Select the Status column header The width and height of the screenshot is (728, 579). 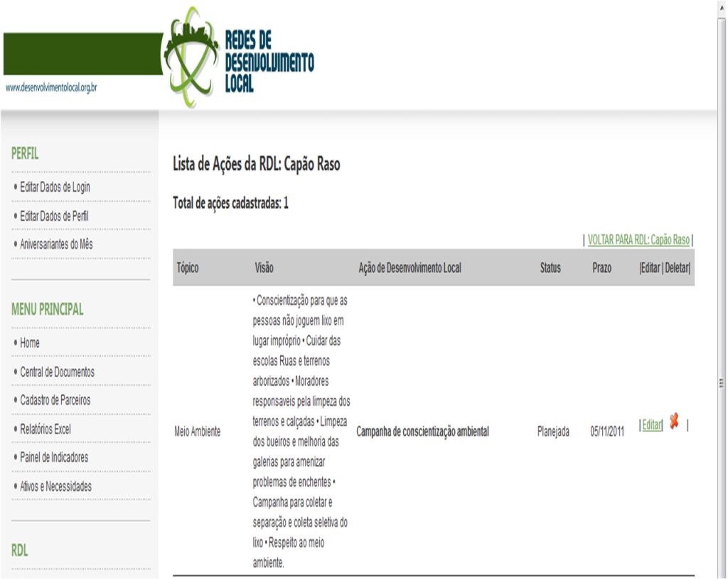(550, 268)
